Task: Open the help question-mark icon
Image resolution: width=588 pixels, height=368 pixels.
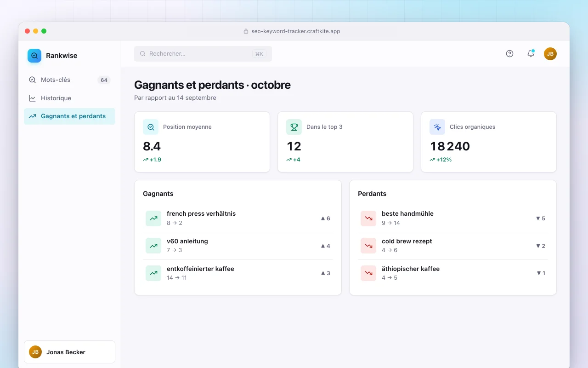Action: [509, 54]
